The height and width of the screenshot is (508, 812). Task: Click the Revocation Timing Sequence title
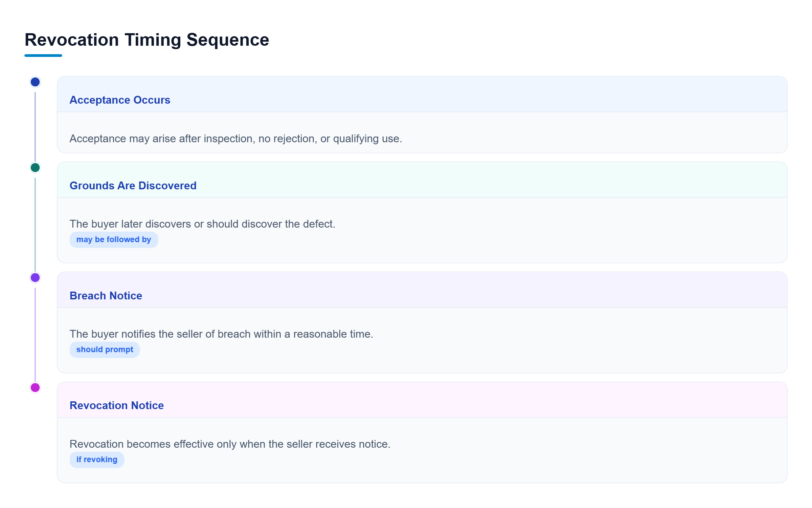coord(147,40)
